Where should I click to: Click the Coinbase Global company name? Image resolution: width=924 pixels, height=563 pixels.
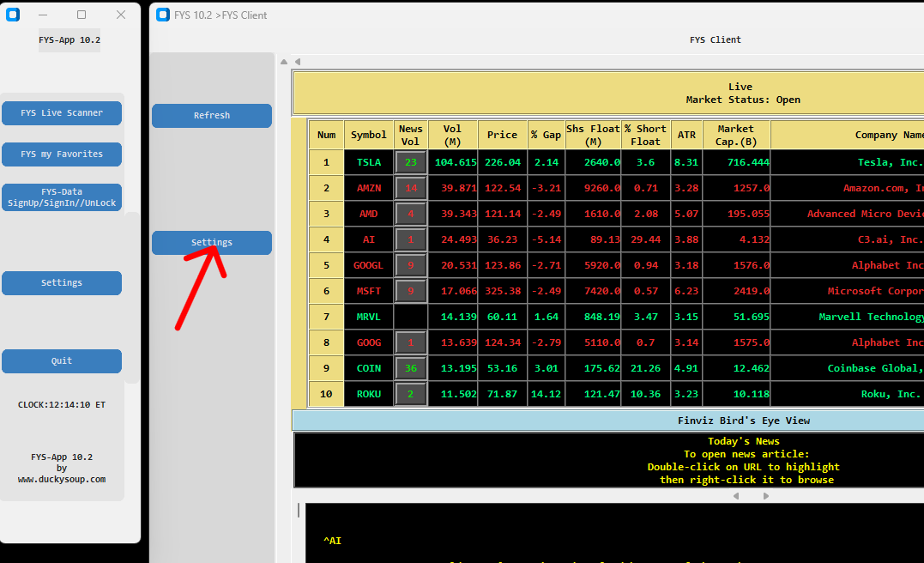[875, 368]
